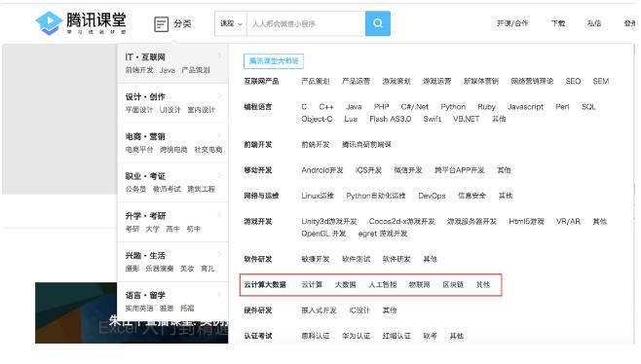
Task: Open the 课程 search type dropdown
Action: (231, 23)
